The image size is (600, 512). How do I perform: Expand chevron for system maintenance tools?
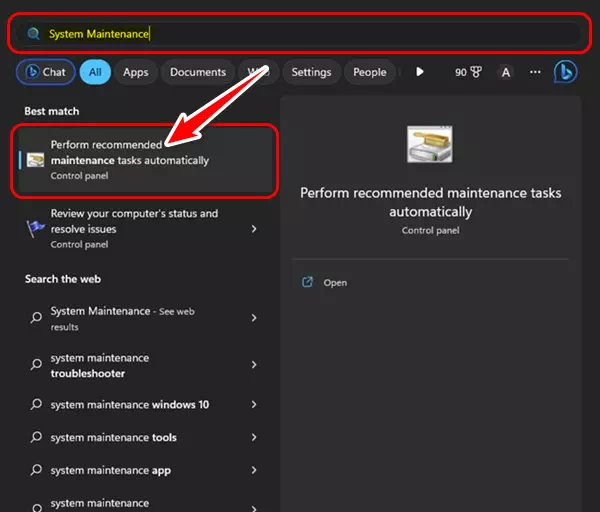[254, 437]
